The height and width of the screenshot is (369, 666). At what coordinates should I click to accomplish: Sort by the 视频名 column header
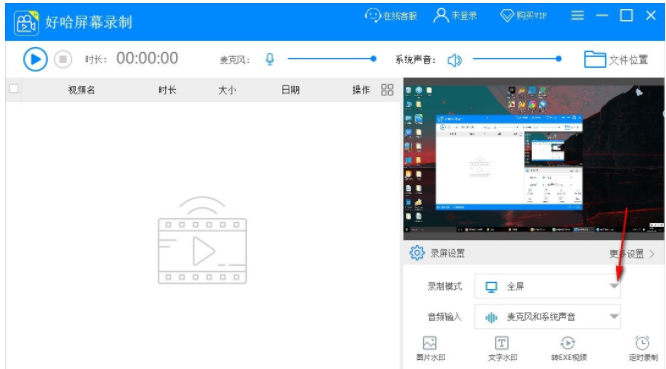point(82,90)
